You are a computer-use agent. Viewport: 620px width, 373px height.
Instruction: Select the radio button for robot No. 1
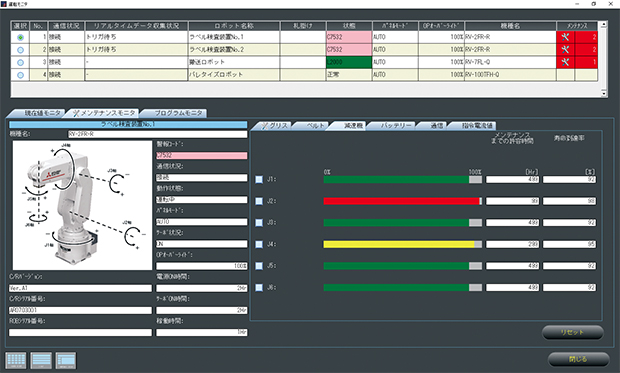pyautogui.click(x=21, y=38)
